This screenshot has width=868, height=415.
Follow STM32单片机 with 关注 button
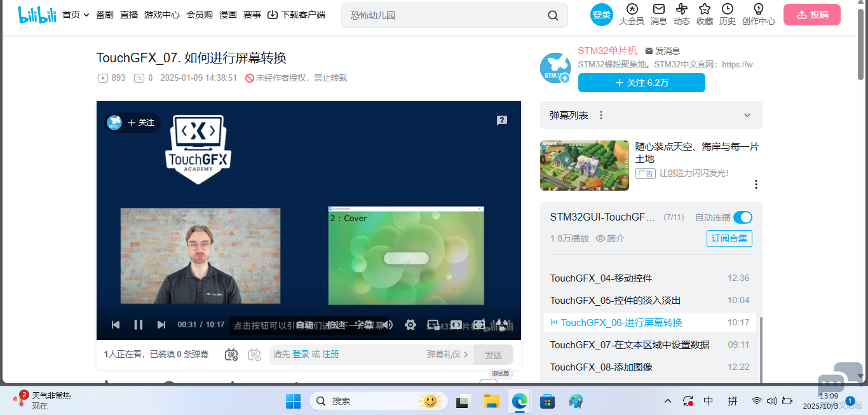pyautogui.click(x=641, y=83)
